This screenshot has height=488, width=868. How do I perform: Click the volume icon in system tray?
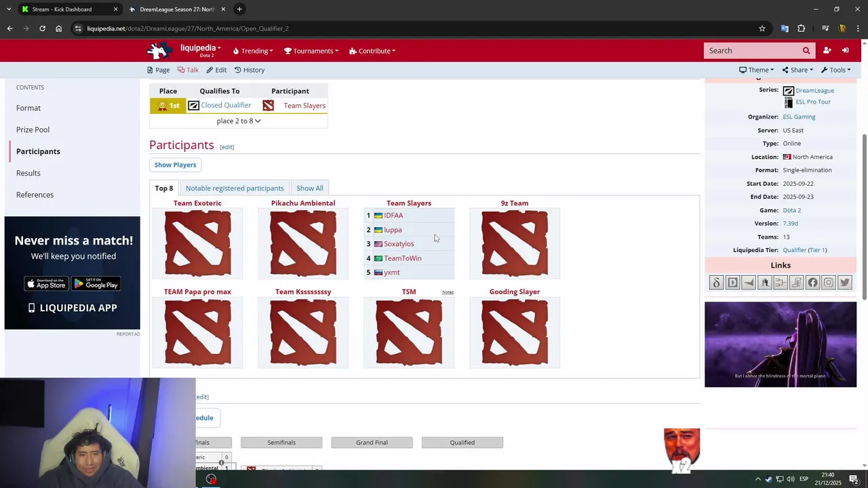791,479
